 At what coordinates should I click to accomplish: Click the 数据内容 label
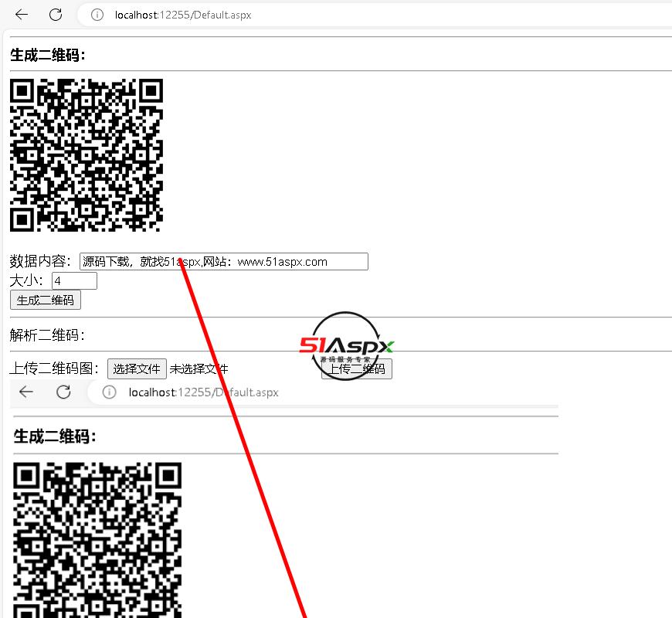coord(40,261)
